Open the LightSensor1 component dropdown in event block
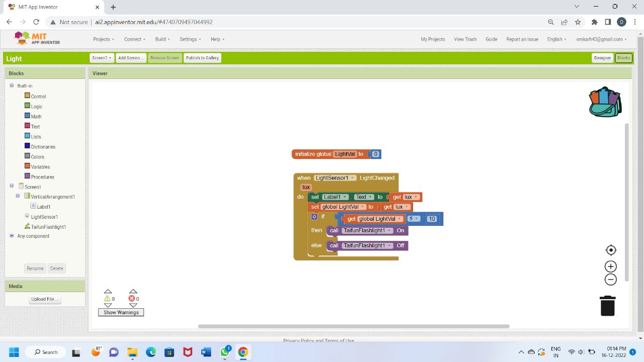The width and height of the screenshot is (644, 362). click(353, 178)
